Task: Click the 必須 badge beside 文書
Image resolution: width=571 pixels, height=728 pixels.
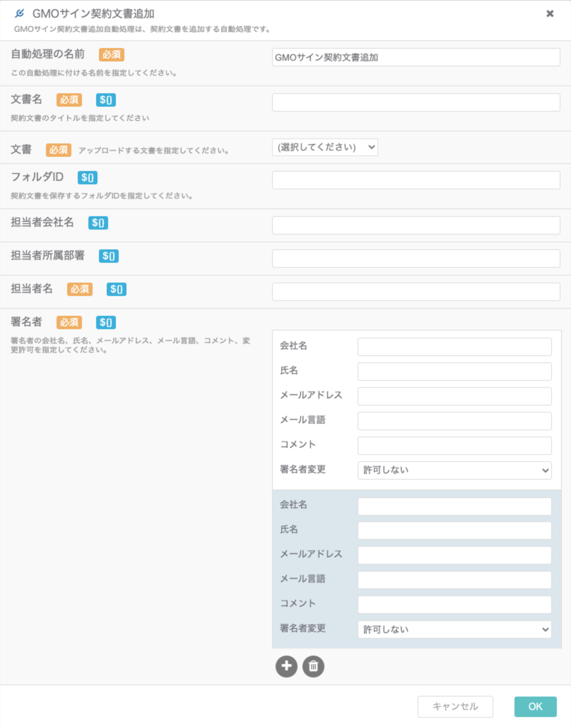Action: 58,150
